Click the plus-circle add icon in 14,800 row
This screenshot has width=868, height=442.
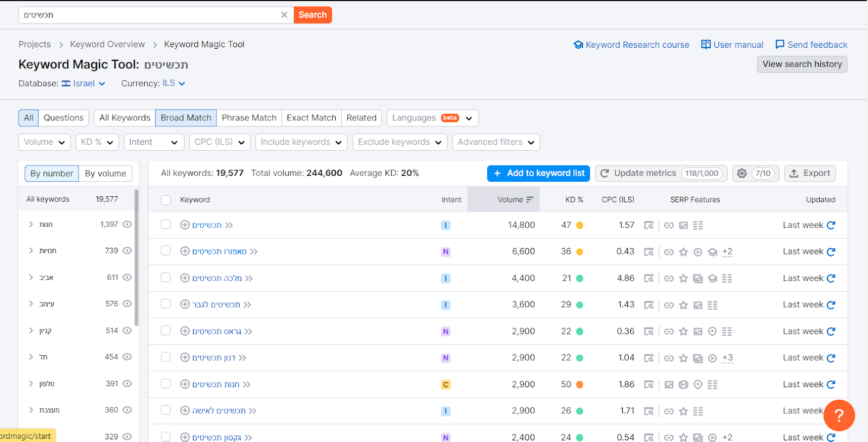click(x=185, y=225)
